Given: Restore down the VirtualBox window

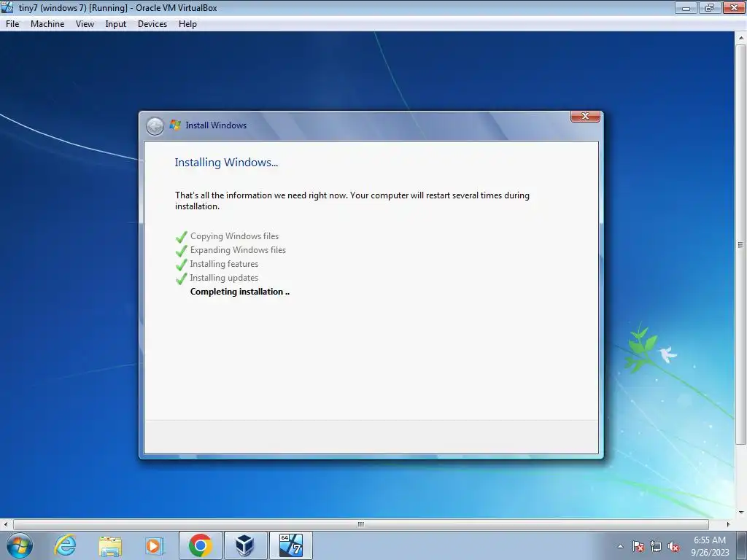Looking at the screenshot, I should tap(710, 7).
